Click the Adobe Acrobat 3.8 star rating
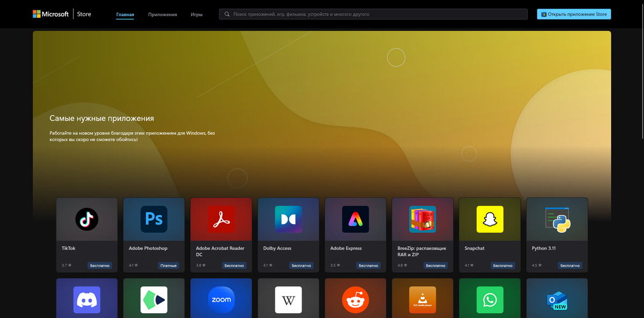Screen dimensions: 644x318 [x=201, y=265]
